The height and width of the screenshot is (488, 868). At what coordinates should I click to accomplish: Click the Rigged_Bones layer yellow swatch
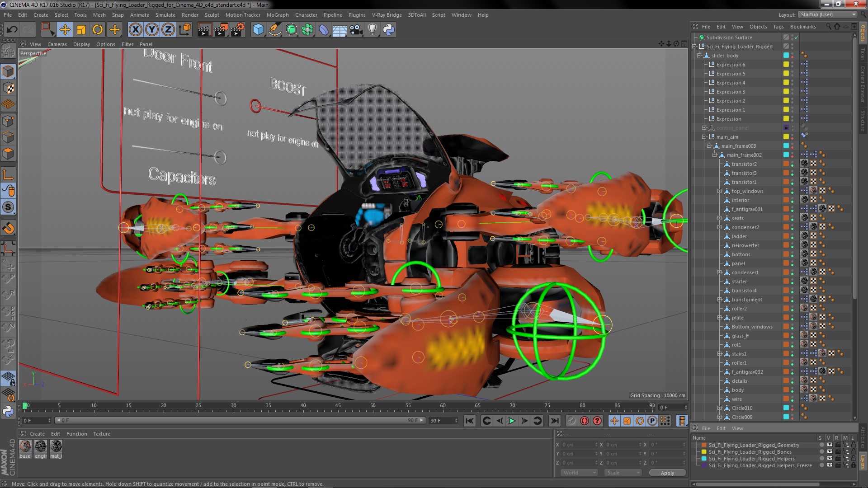tap(703, 452)
